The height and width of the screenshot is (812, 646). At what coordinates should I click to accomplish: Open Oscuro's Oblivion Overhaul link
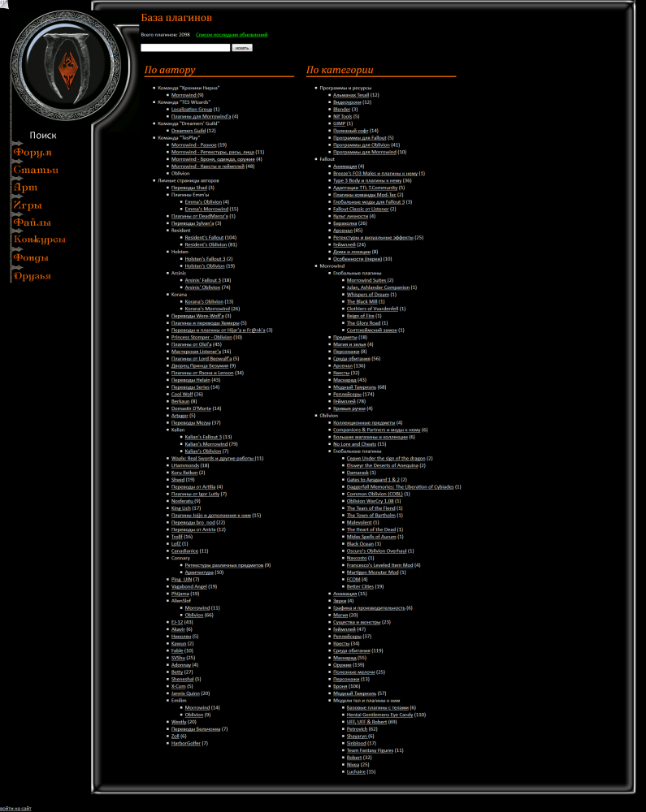[376, 551]
